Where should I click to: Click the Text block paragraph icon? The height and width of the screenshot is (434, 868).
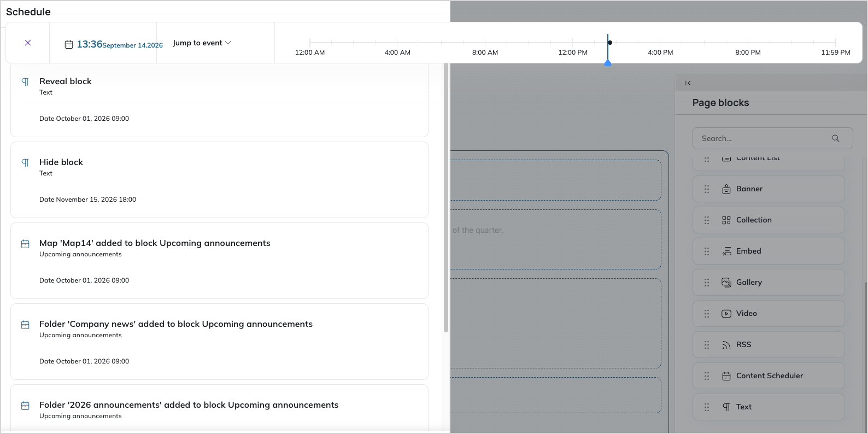click(726, 407)
